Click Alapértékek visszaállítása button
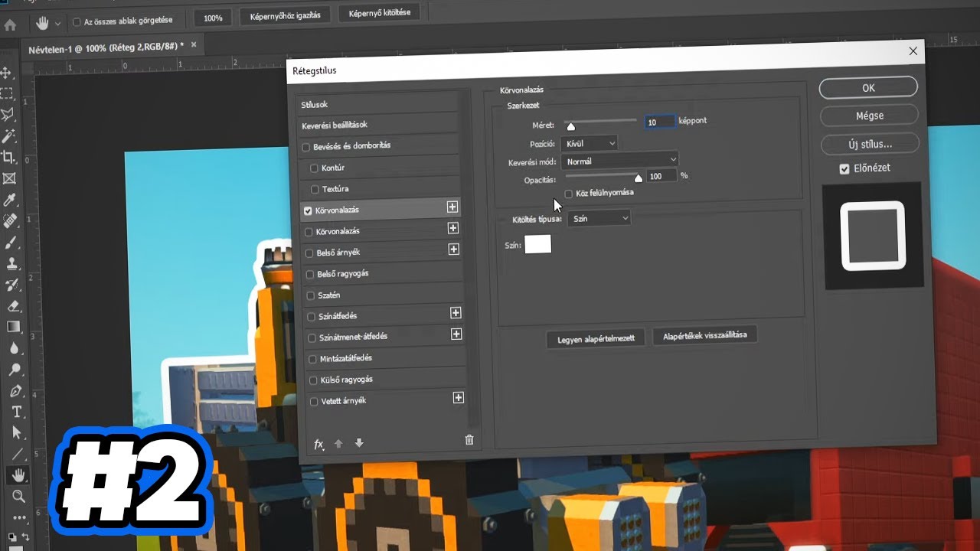Screen dimensions: 980x551 pyautogui.click(x=704, y=335)
